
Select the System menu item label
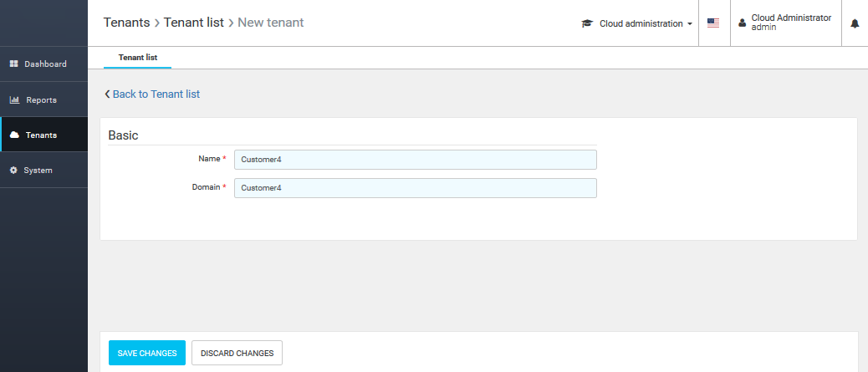click(38, 171)
